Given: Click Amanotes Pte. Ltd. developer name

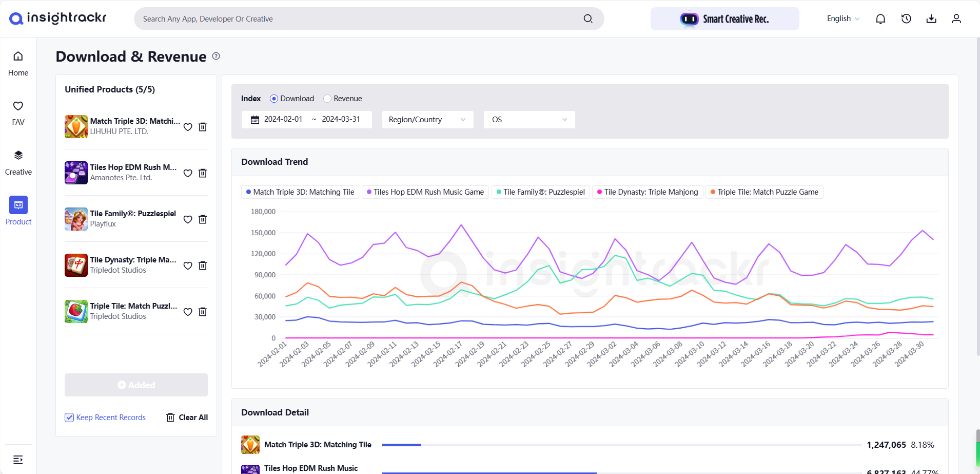Looking at the screenshot, I should 121,178.
